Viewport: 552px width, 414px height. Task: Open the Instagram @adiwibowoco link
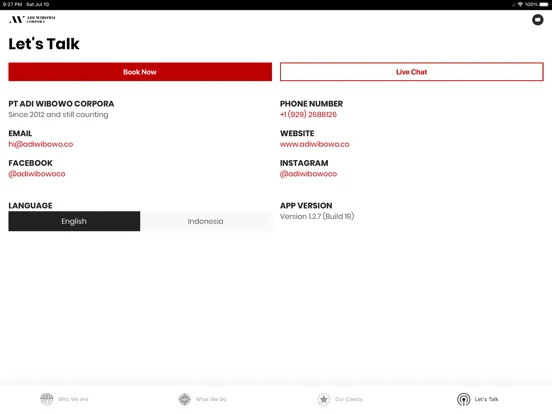(x=308, y=174)
